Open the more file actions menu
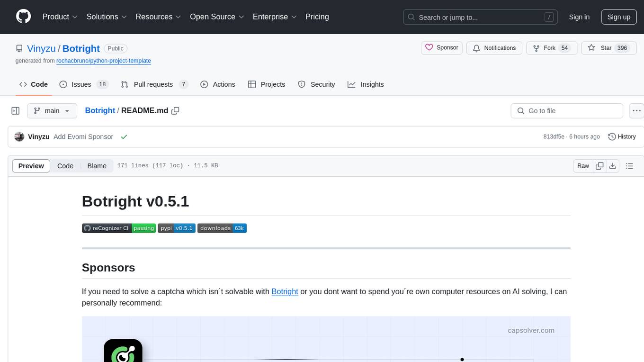The image size is (644, 362). 637,111
